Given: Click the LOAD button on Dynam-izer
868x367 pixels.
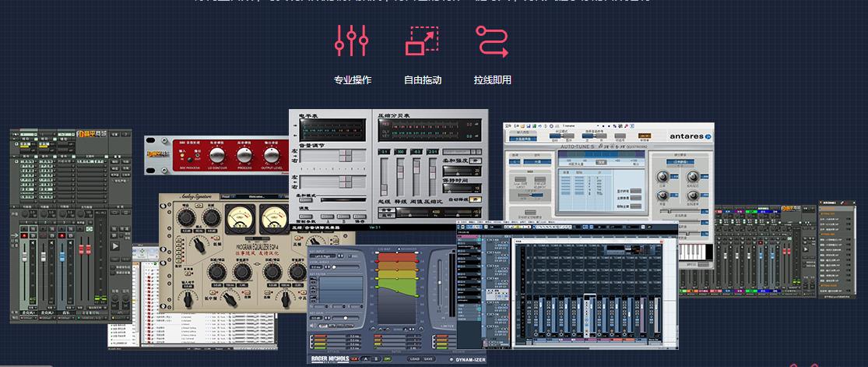Looking at the screenshot, I should tap(414, 358).
